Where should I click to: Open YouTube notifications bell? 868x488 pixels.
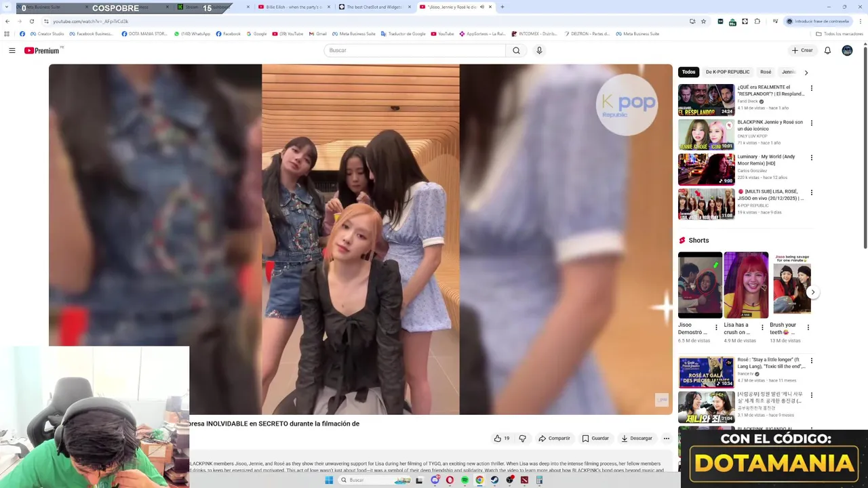point(827,50)
